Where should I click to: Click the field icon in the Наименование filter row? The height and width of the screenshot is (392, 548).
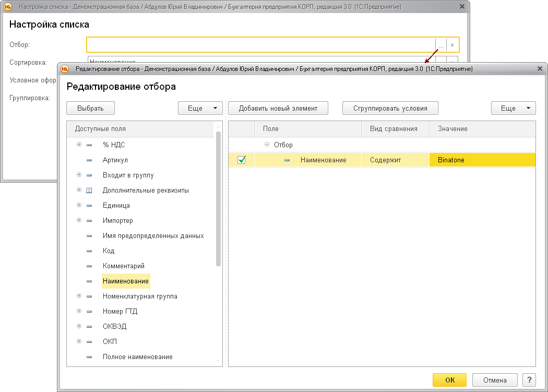pos(287,160)
